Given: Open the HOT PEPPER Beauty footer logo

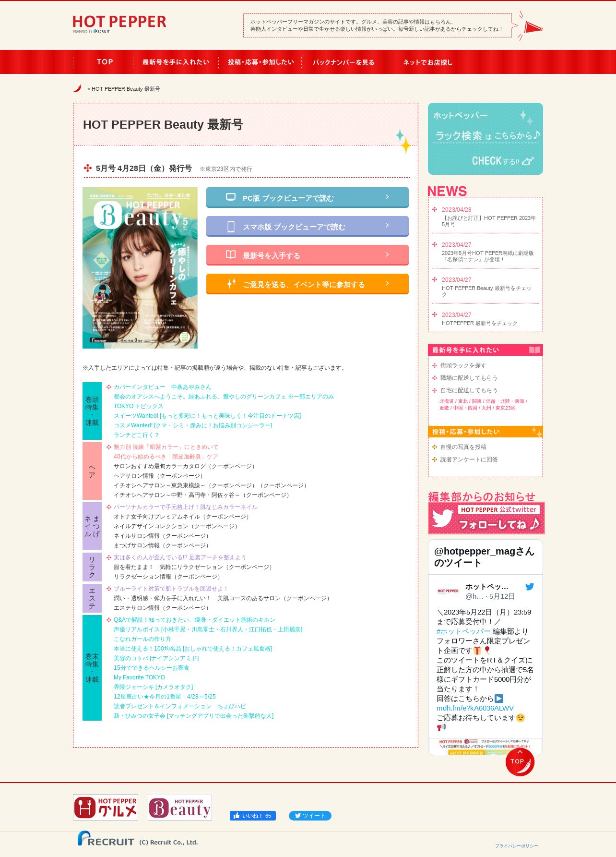Looking at the screenshot, I should pos(180,807).
